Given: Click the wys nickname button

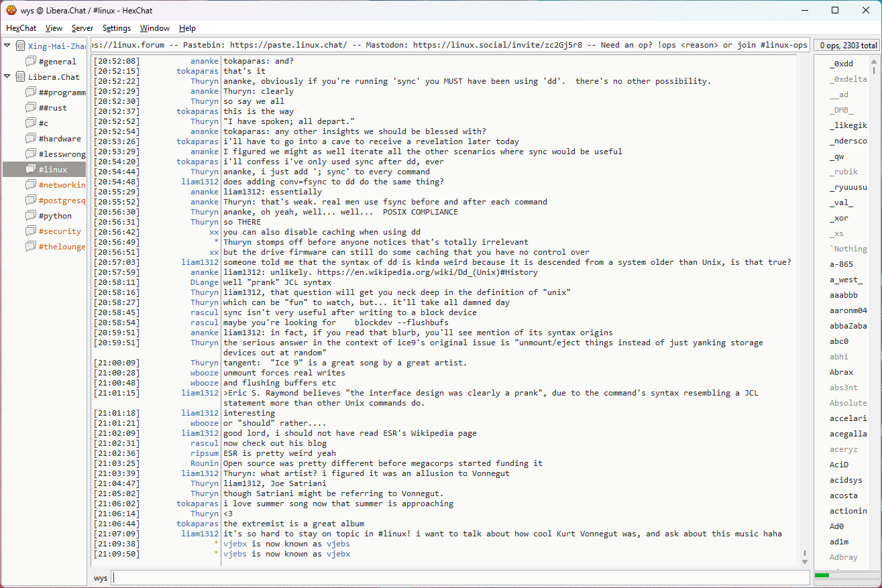Looking at the screenshot, I should (x=100, y=578).
